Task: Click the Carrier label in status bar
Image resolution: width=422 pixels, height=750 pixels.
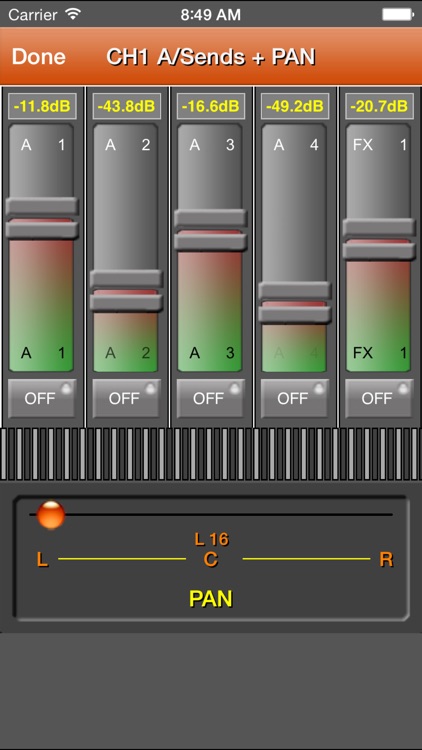Action: (35, 15)
